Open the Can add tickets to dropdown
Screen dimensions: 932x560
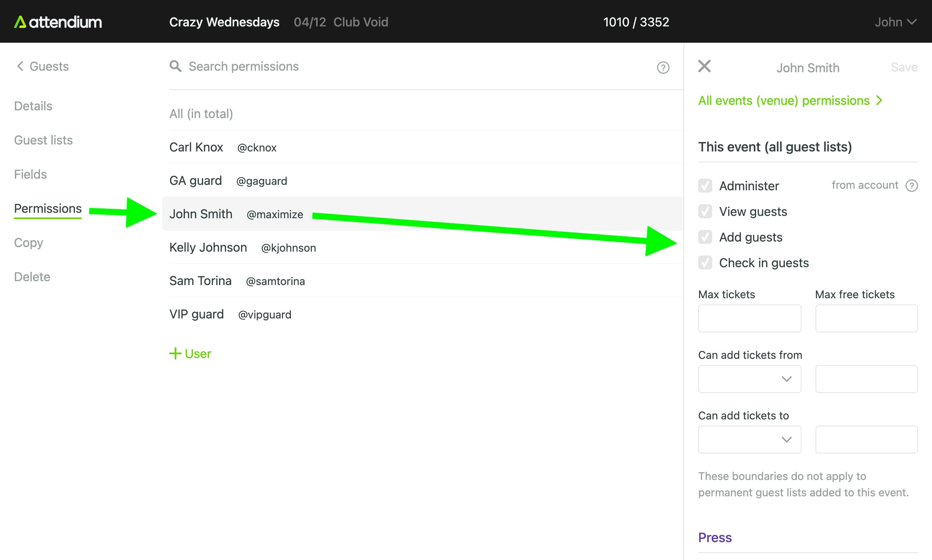749,439
